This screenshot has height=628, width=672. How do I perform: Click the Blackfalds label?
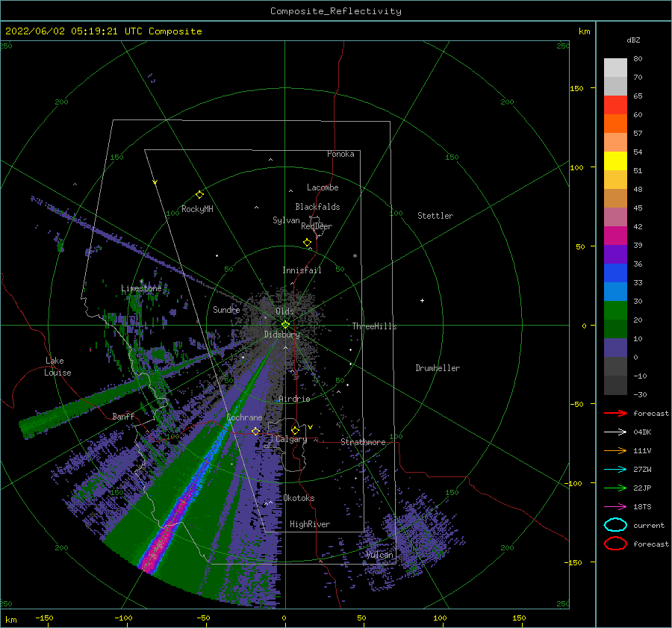(317, 207)
